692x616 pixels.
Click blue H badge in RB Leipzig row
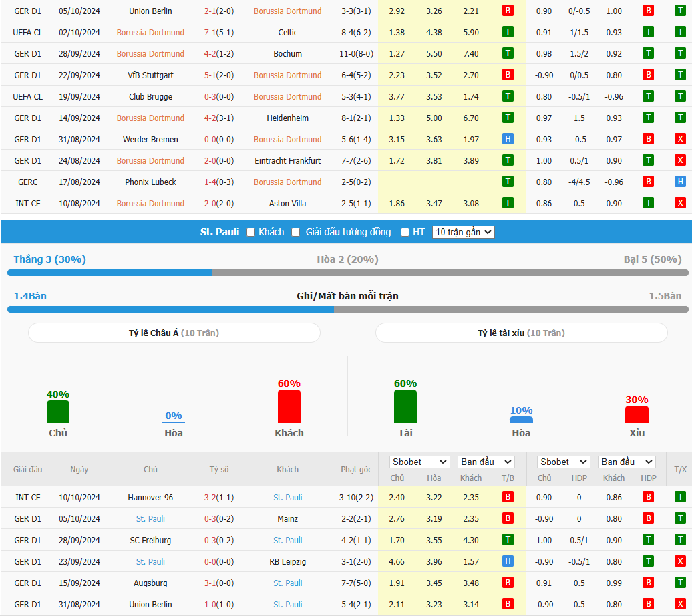point(508,562)
